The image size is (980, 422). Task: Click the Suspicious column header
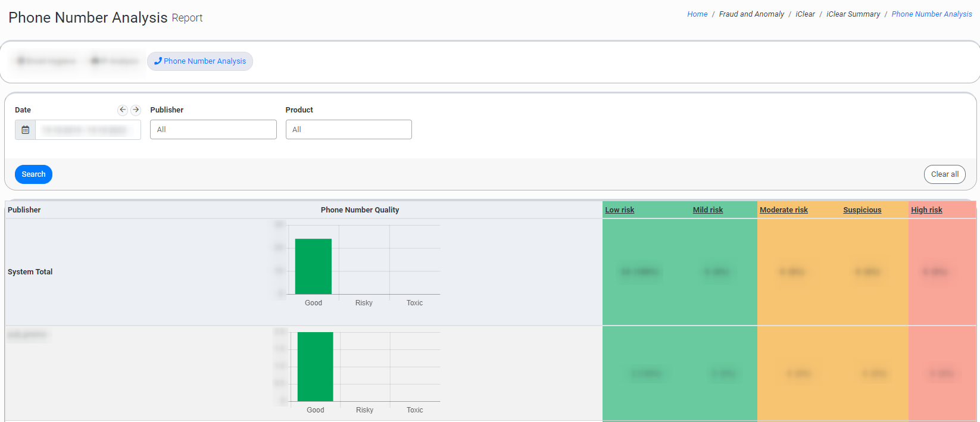862,210
